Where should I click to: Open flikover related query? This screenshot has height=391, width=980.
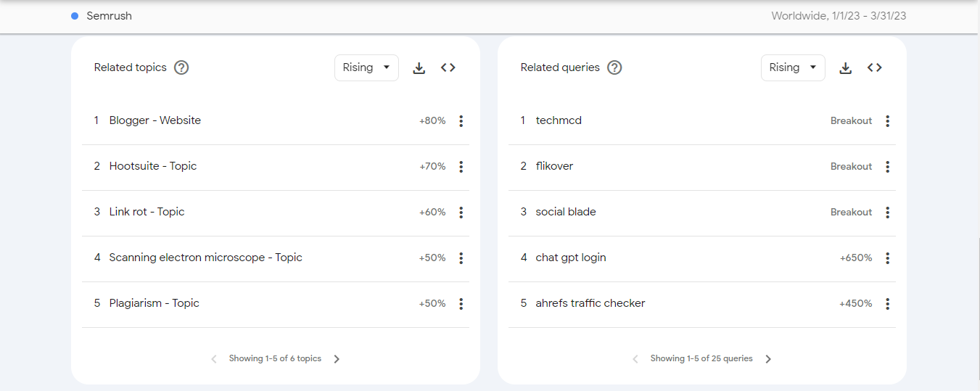(554, 166)
